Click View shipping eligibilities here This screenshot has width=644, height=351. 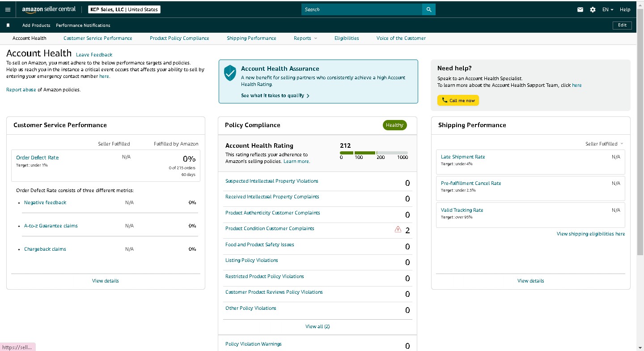591,234
